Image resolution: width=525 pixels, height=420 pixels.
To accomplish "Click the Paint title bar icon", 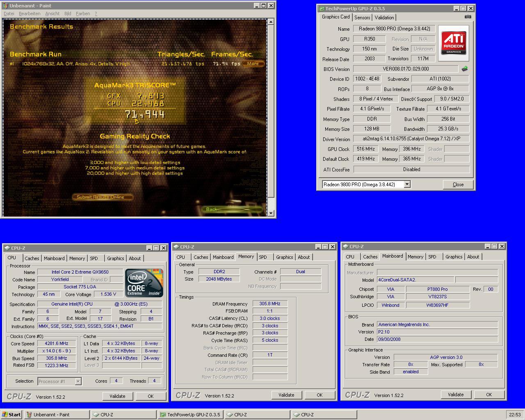I will coord(5,6).
